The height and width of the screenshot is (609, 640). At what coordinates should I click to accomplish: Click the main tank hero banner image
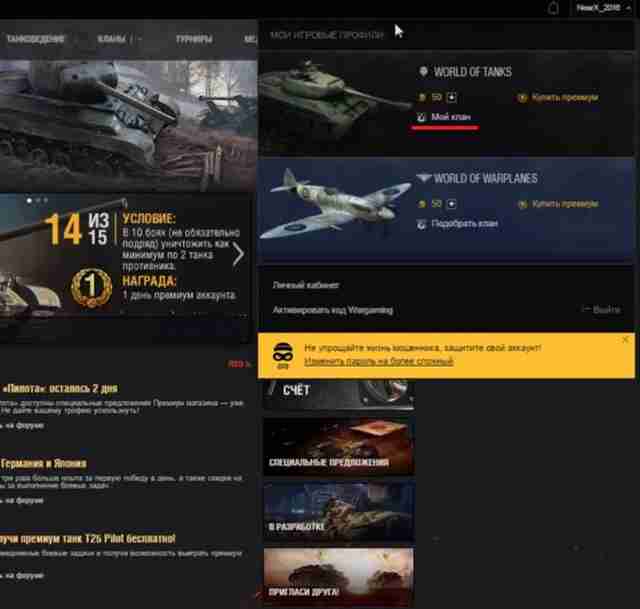tap(128, 126)
